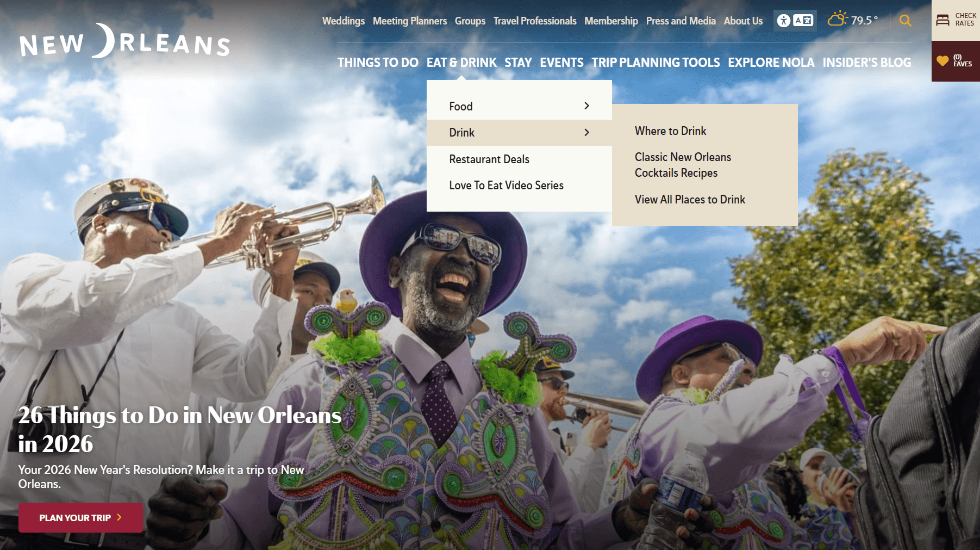Open site search with the magnifier icon
This screenshot has height=550, width=980.
pyautogui.click(x=905, y=21)
